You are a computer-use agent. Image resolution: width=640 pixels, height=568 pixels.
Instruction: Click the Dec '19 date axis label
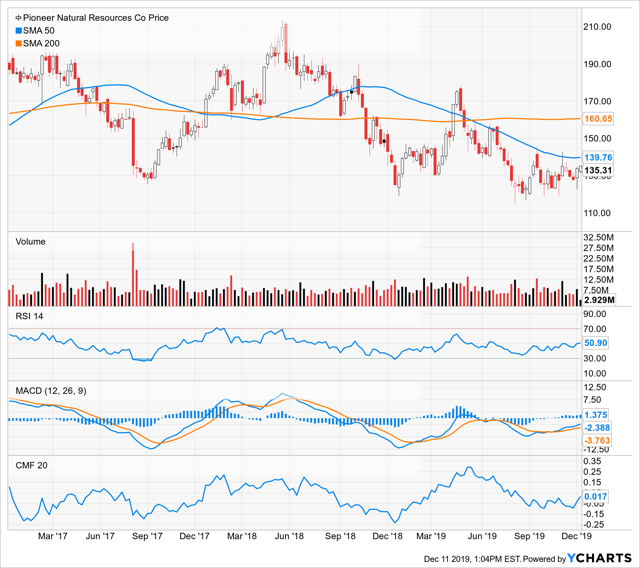click(x=576, y=536)
